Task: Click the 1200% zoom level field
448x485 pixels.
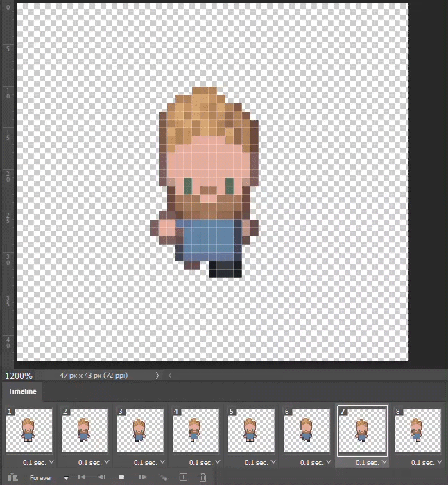Action: (x=19, y=376)
